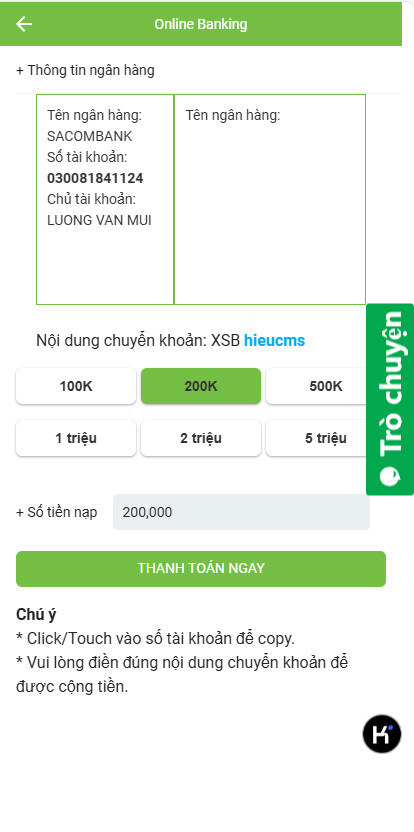Click account holder name LUONG VAN MUI

pos(99,221)
